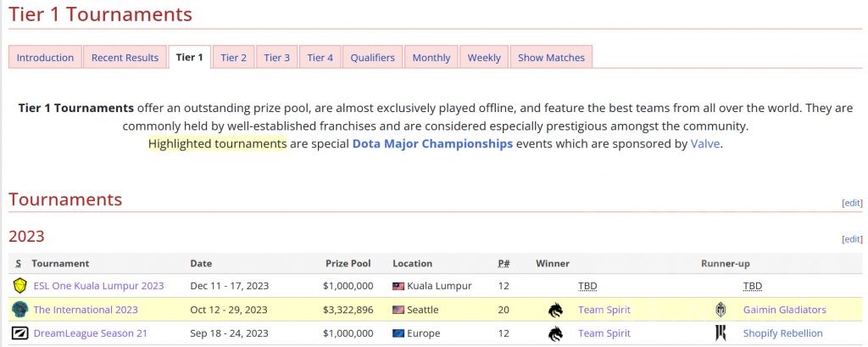This screenshot has width=868, height=347.
Task: Switch to the Tier 2 tab
Action: pyautogui.click(x=234, y=58)
